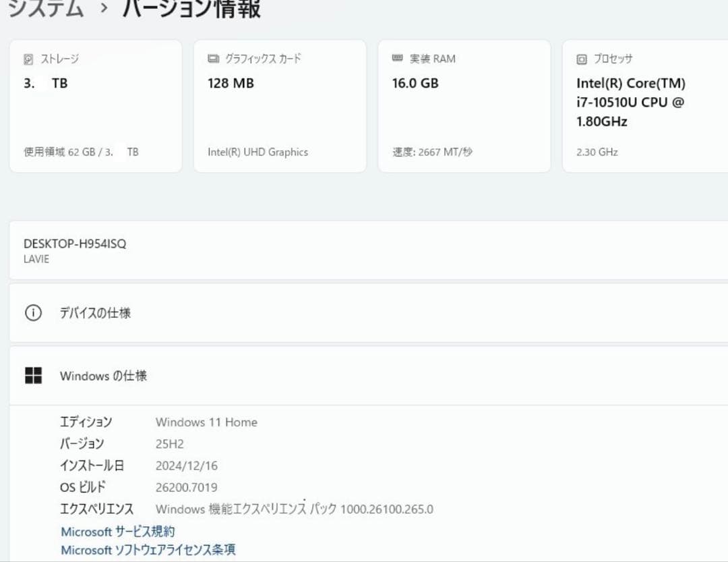Open the システム breadcrumb item

click(43, 9)
